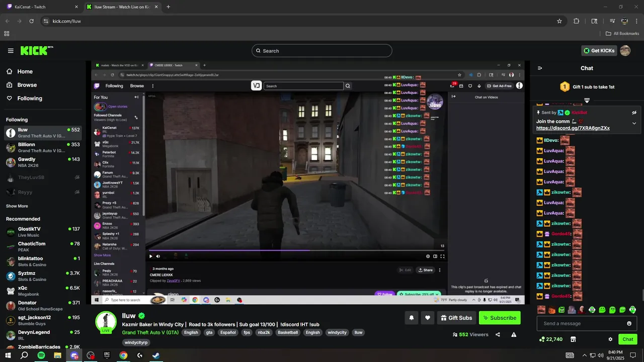The width and height of the screenshot is (644, 362).
Task: Open the emoji picker in chat
Action: tap(629, 323)
